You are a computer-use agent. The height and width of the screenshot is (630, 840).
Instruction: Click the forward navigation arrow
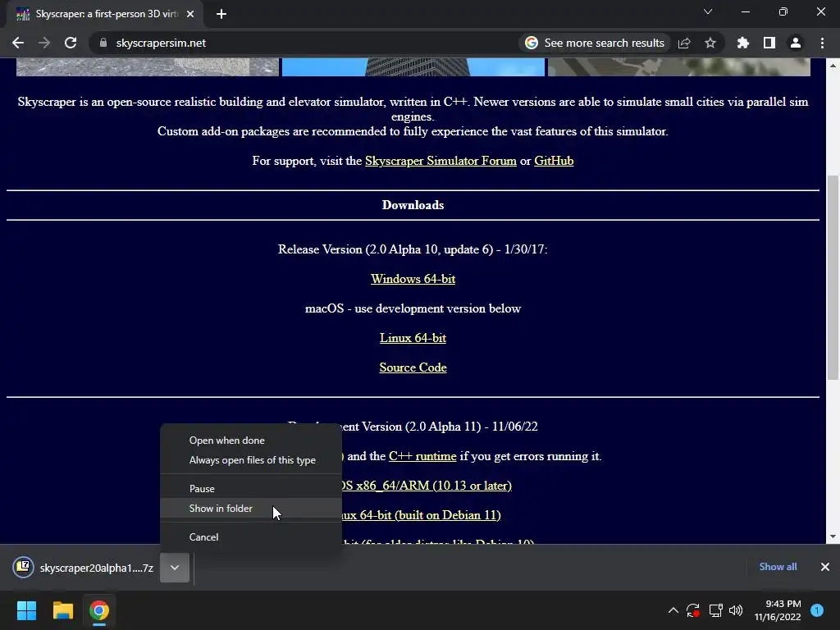point(44,43)
